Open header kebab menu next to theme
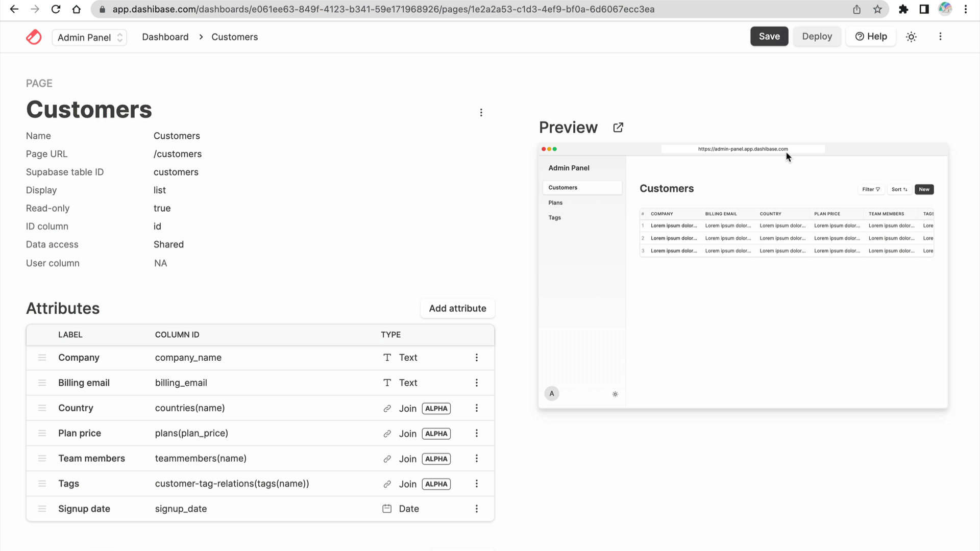This screenshot has height=551, width=980. pyautogui.click(x=940, y=37)
